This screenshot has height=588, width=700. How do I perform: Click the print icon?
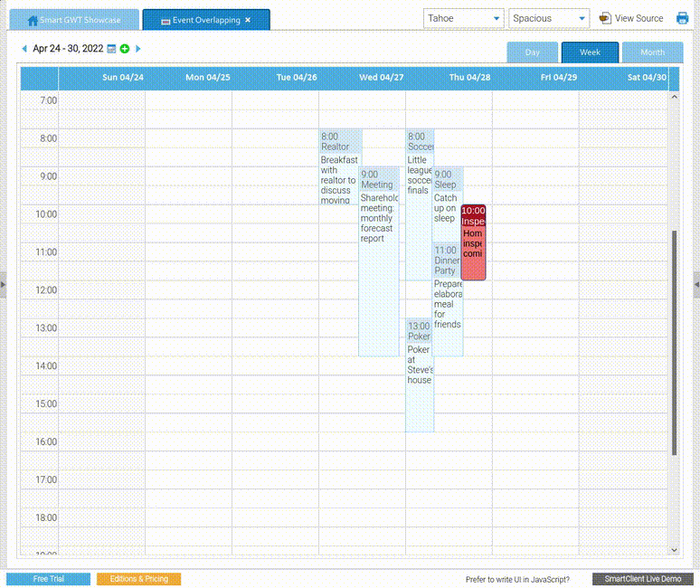coord(682,18)
